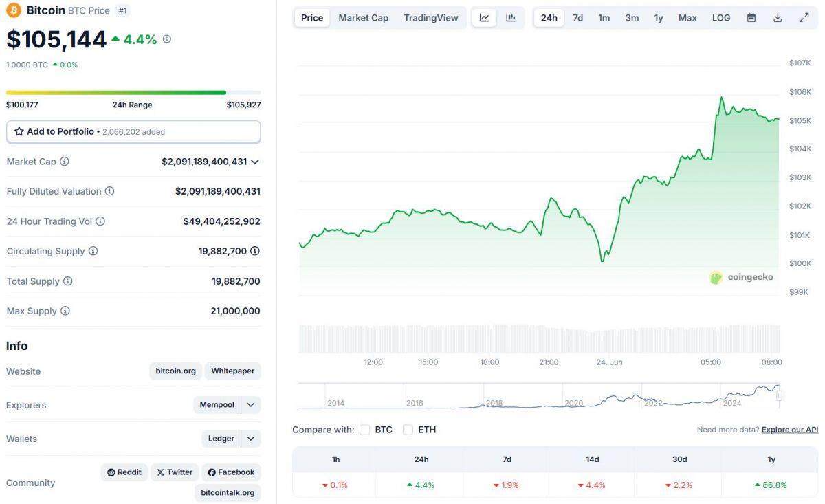Open bitcointalk.org community link
Viewport: 825px width, 504px height.
point(228,492)
